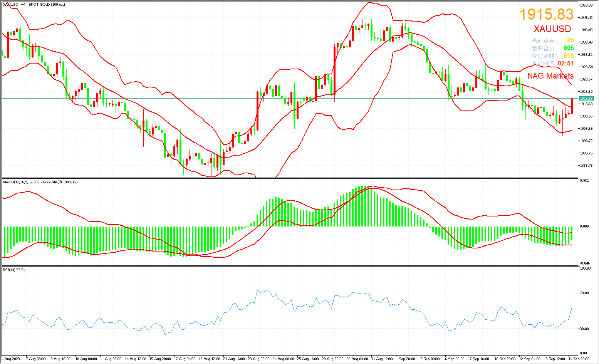
Task: Click price axis value 1903.69
Action: point(586,129)
